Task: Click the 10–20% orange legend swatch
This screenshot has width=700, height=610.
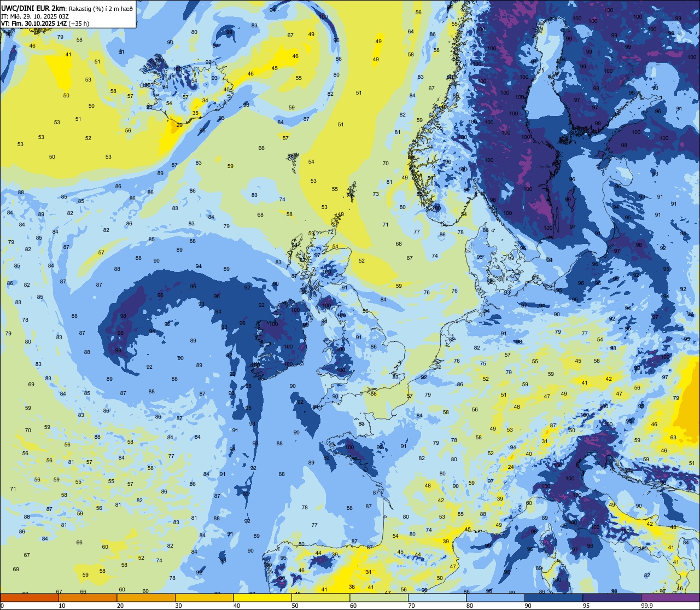Action: point(87,598)
